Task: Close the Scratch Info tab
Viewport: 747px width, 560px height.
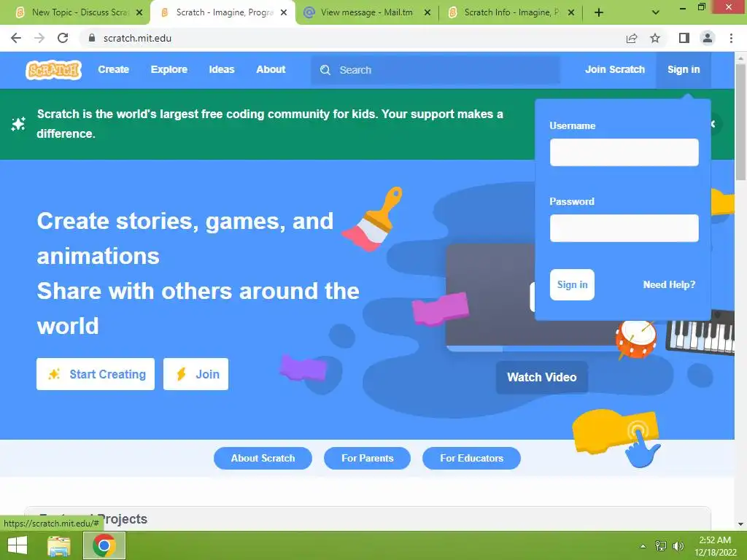Action: (x=571, y=12)
